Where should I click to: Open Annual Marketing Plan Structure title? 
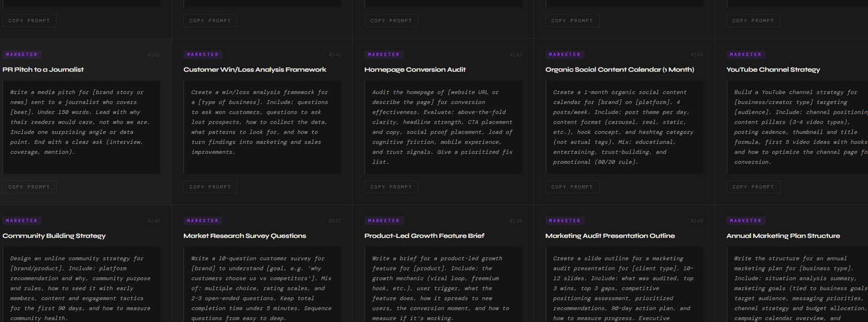(783, 236)
